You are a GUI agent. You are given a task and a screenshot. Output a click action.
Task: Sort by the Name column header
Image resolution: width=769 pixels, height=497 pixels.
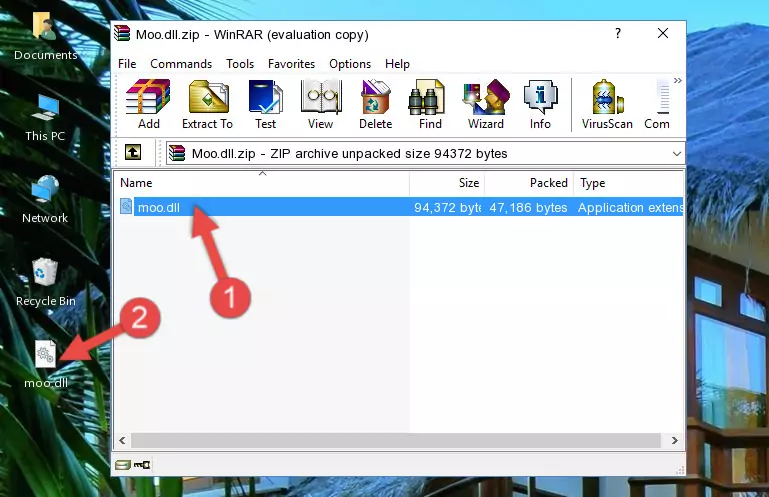click(262, 183)
